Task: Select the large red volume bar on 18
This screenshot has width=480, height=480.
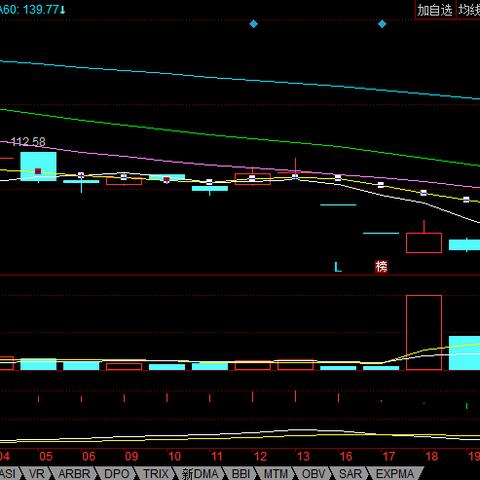Action: click(x=424, y=332)
